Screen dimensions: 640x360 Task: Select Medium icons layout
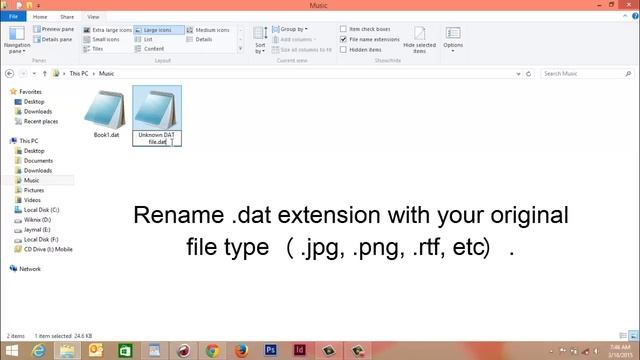(x=208, y=30)
